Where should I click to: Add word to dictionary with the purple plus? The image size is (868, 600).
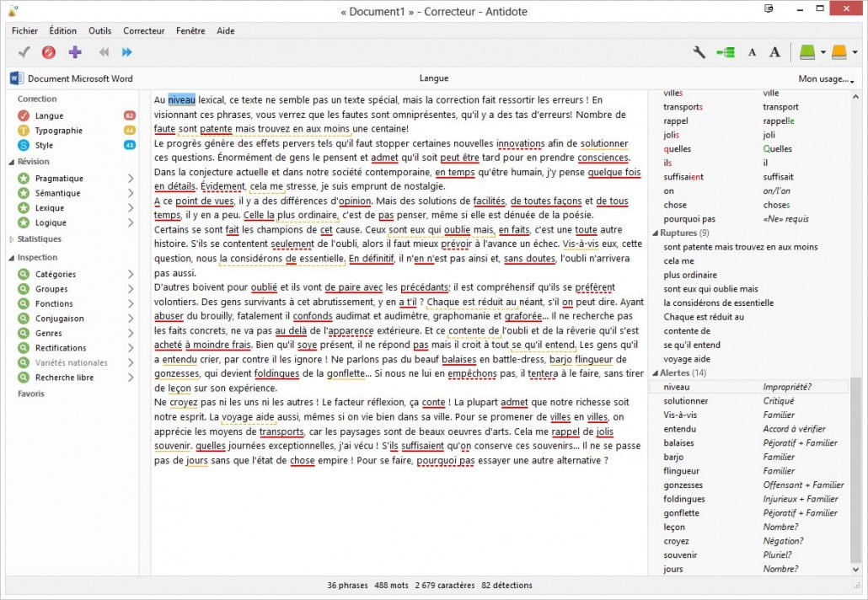[74, 51]
